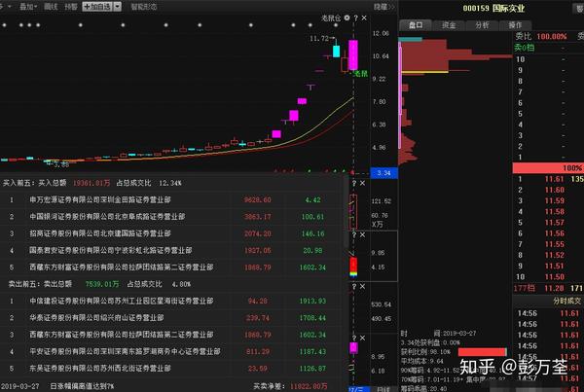Open the 老鼠仓 indicator settings gear
This screenshot has height=392, width=584.
[347, 18]
